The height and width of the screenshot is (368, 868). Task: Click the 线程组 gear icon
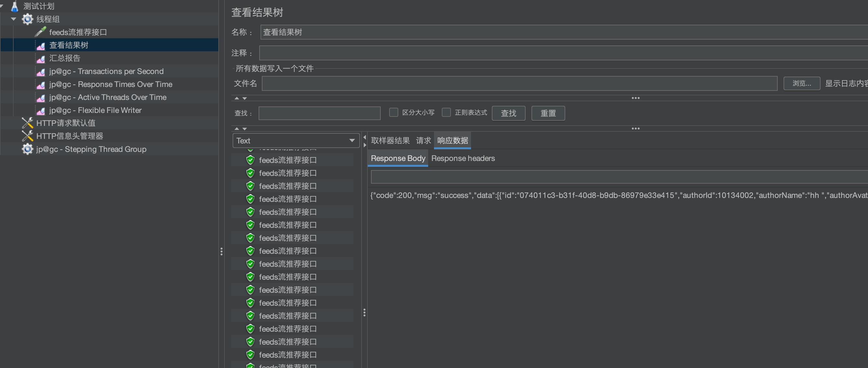pyautogui.click(x=27, y=19)
